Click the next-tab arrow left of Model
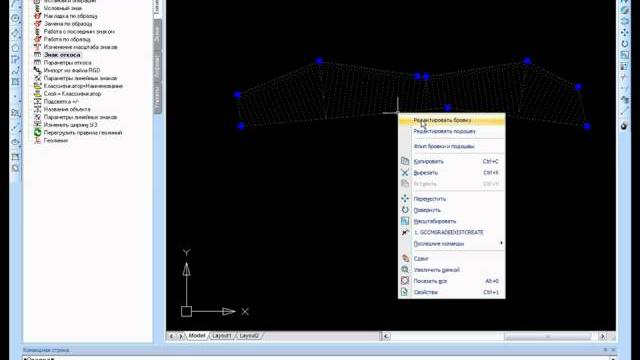This screenshot has width=640, height=360. pos(180,336)
